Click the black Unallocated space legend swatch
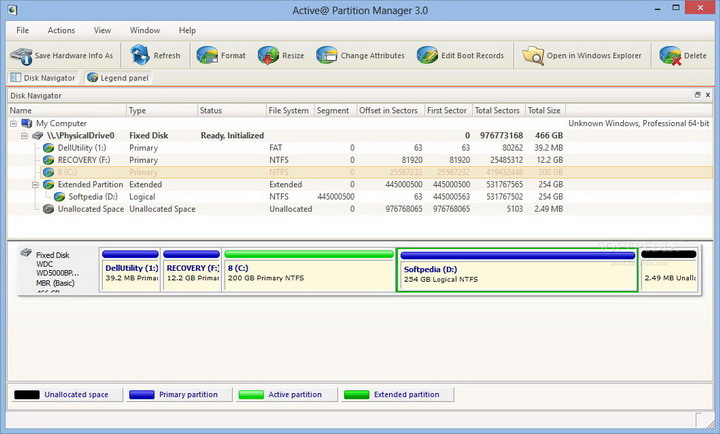 (x=27, y=395)
